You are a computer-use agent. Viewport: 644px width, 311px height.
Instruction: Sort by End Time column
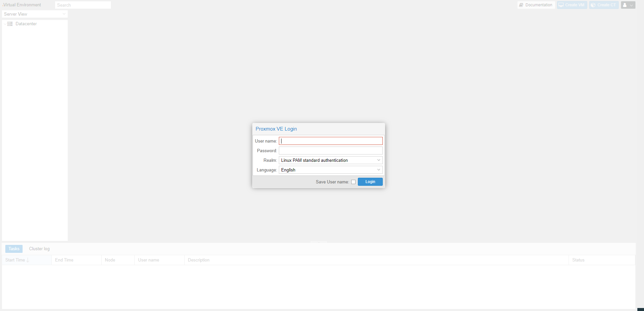(76, 260)
